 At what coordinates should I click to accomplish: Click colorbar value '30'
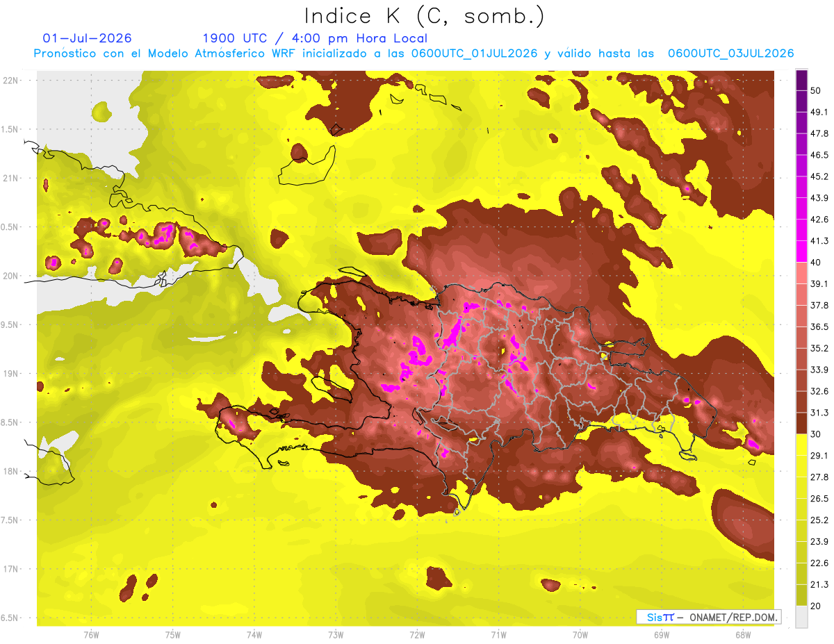tap(816, 434)
